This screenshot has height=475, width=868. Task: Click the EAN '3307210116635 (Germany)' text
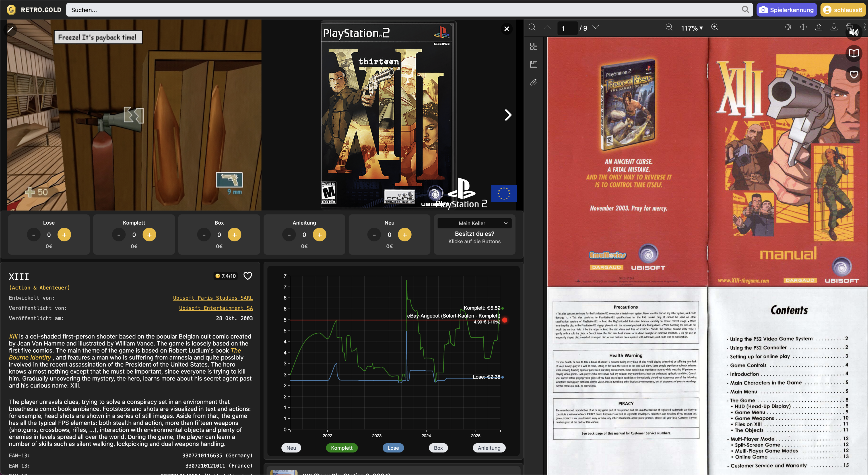(217, 455)
